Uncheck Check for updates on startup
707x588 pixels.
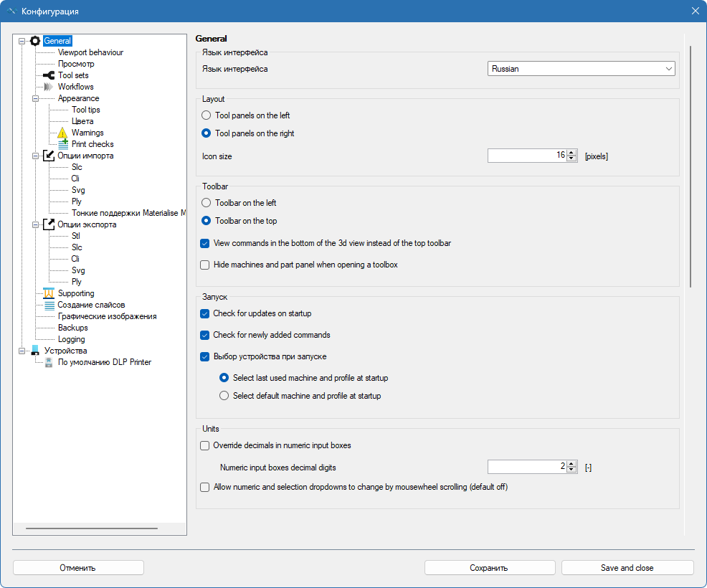tap(204, 314)
